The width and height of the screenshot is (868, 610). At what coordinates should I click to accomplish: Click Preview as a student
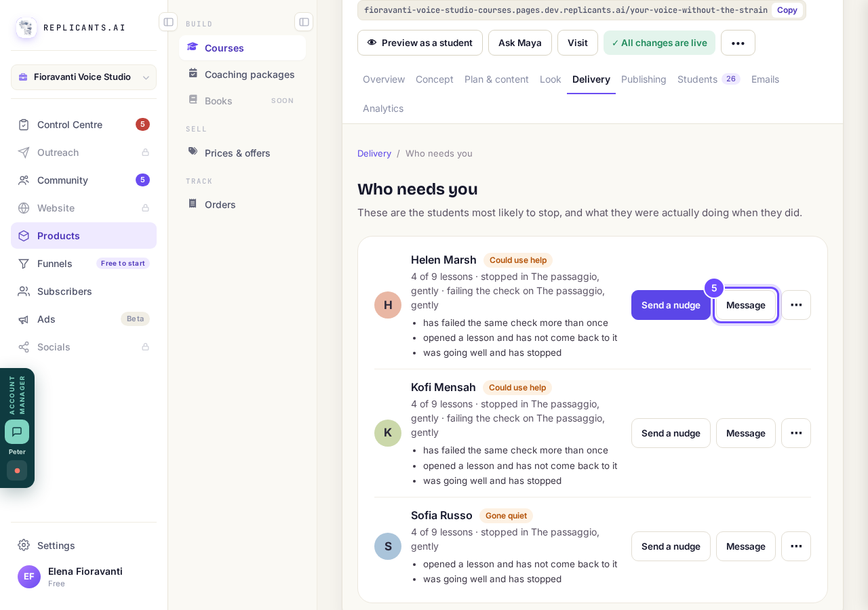coord(420,43)
